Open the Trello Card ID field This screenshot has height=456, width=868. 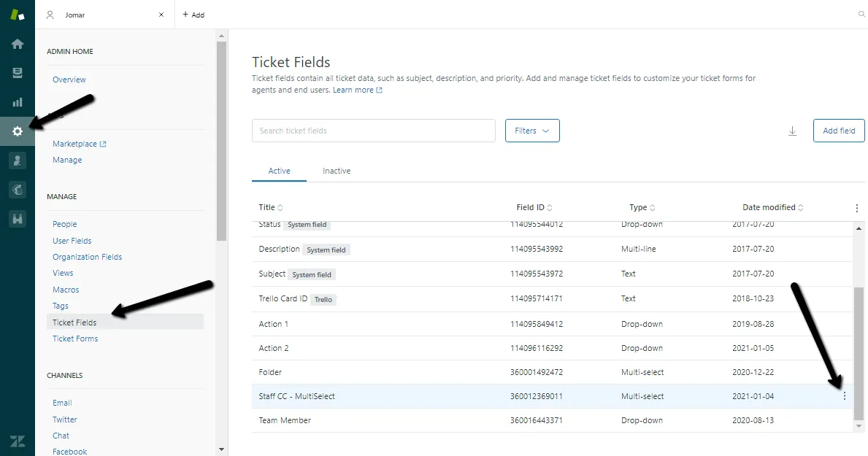(x=552, y=299)
